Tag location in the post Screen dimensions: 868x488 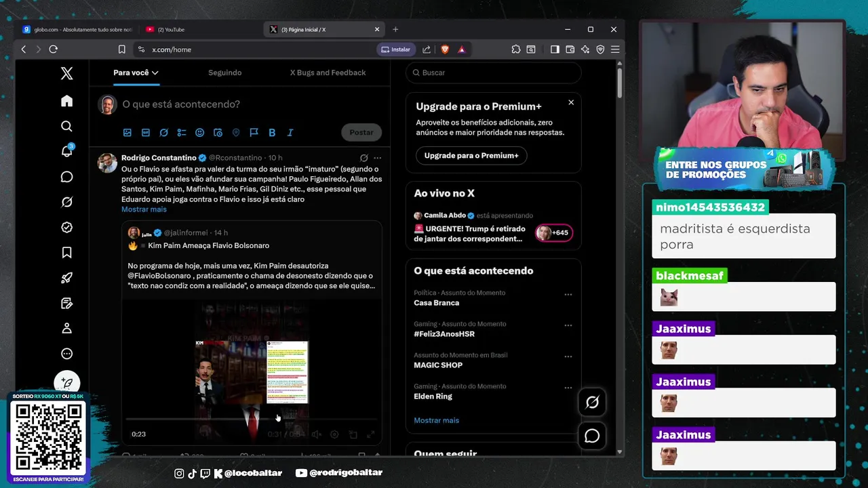coord(236,133)
